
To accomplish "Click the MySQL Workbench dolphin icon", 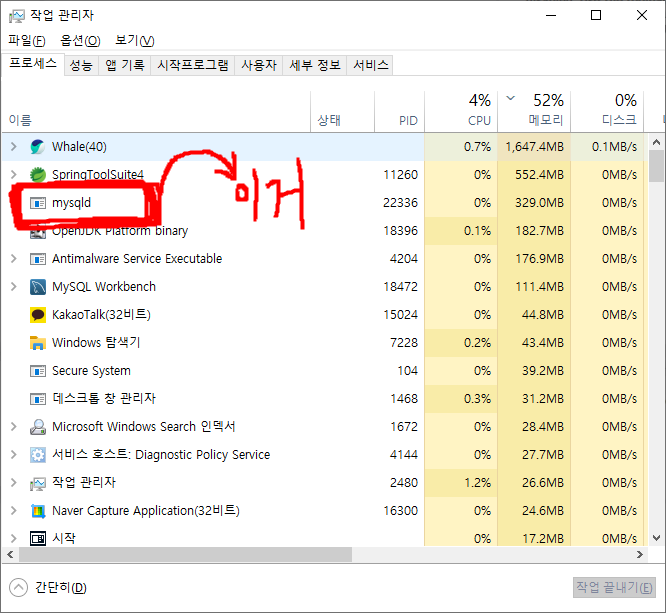I will [x=38, y=287].
